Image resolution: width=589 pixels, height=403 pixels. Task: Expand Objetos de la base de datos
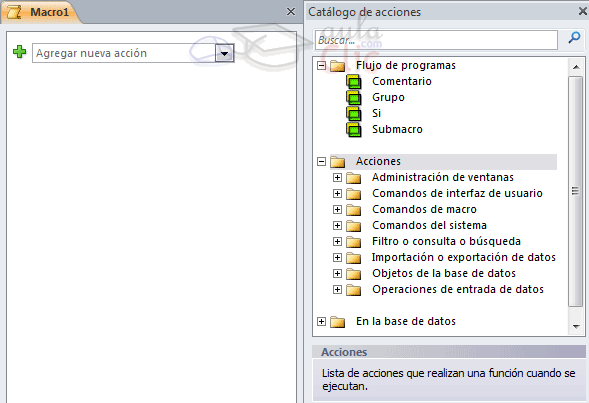pyautogui.click(x=337, y=274)
